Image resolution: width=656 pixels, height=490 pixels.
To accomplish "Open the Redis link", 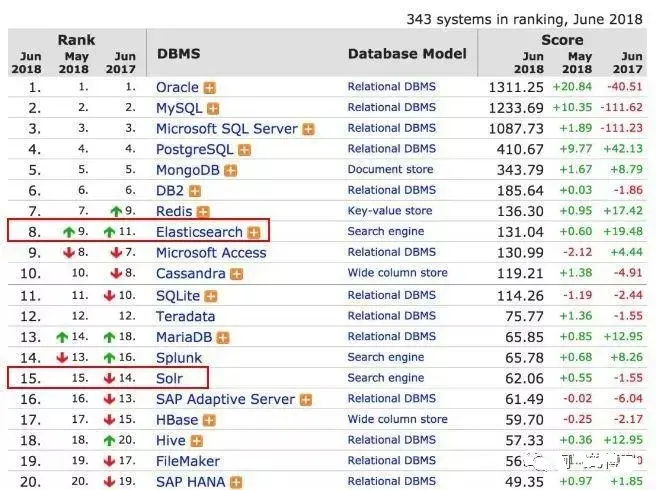I will pos(174,212).
